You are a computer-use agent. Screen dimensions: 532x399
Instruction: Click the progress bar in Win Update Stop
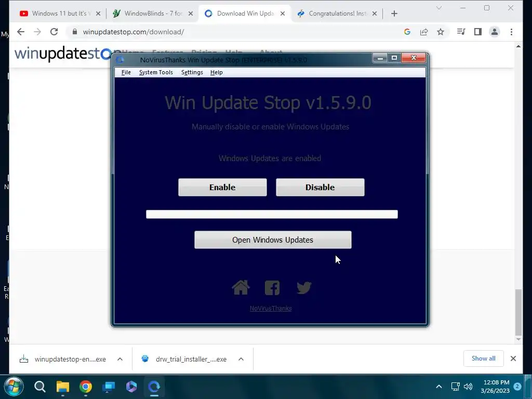click(x=272, y=214)
